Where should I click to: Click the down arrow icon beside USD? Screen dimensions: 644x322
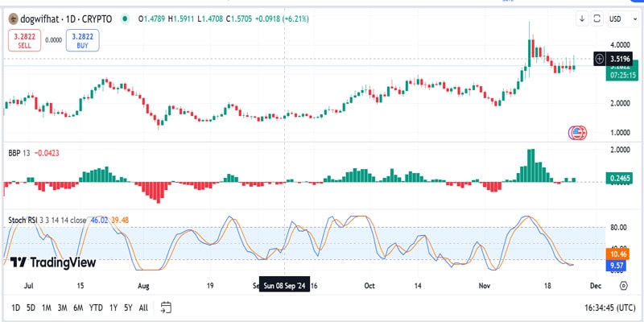pos(582,19)
